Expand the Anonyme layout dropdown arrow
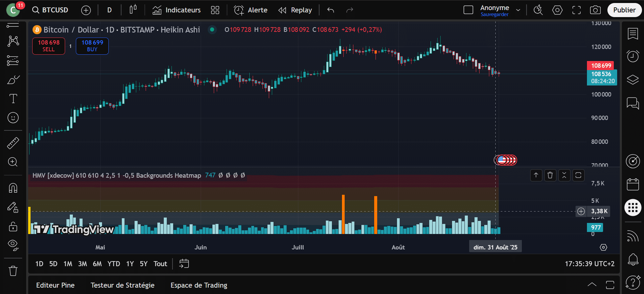This screenshot has width=644, height=294. (518, 10)
